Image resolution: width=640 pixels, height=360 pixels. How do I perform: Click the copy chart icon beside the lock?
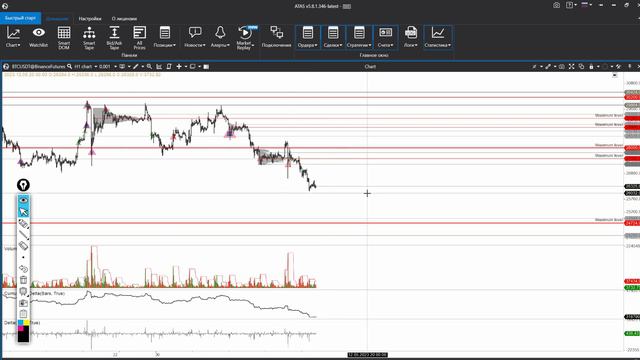[581, 67]
